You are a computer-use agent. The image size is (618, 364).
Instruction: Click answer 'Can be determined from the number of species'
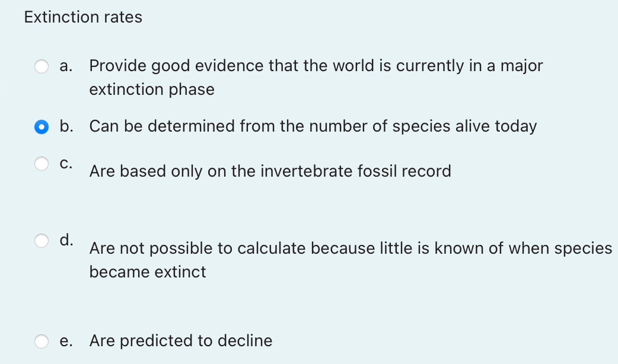pyautogui.click(x=313, y=126)
